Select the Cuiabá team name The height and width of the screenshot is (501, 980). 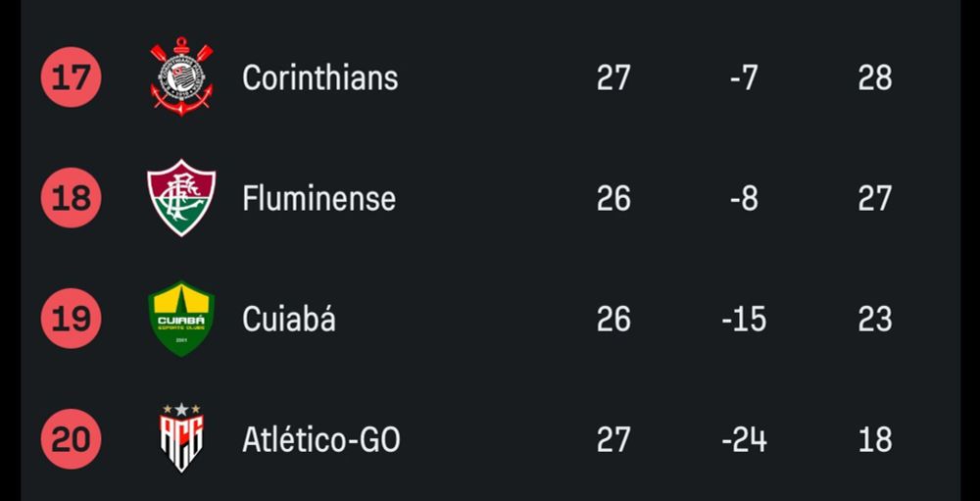pos(288,319)
